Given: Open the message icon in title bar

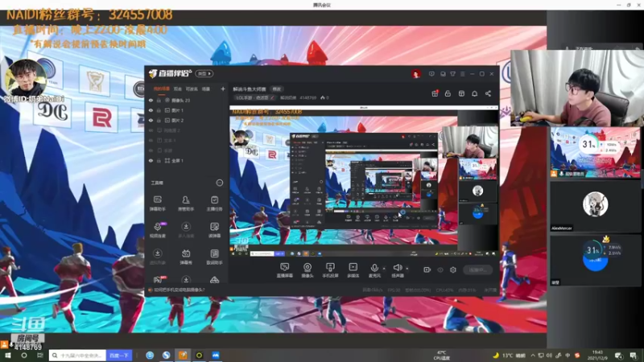Looking at the screenshot, I should coord(431,74).
